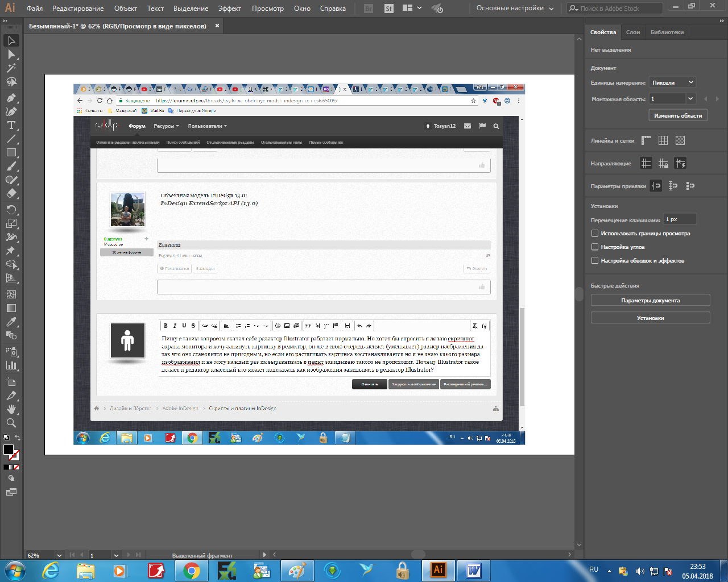Toggle show guides button
The height and width of the screenshot is (582, 728).
point(646,163)
